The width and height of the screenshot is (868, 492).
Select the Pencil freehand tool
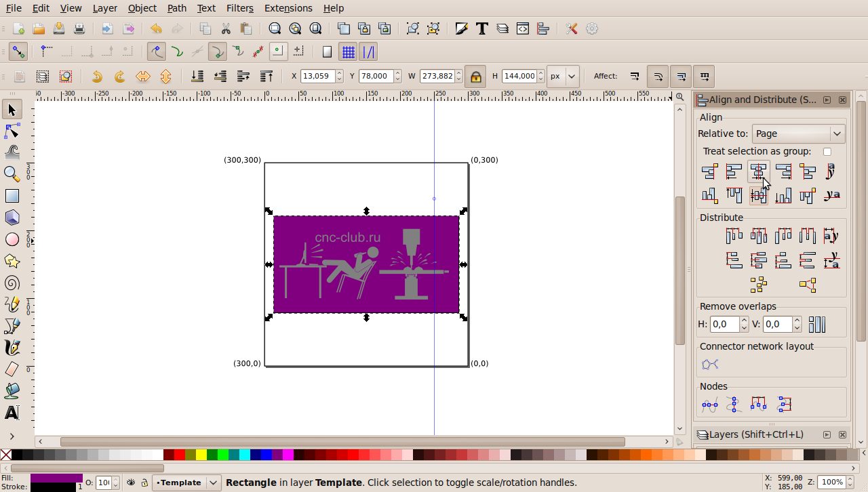point(12,304)
